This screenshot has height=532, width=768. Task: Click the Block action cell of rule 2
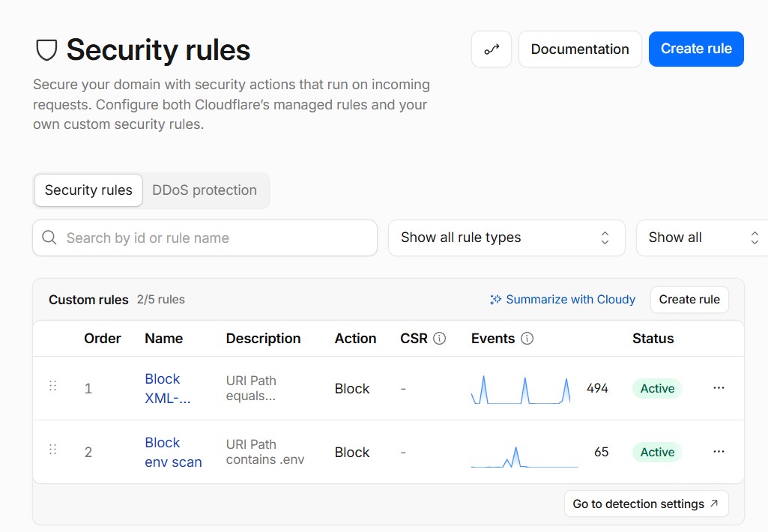[351, 452]
